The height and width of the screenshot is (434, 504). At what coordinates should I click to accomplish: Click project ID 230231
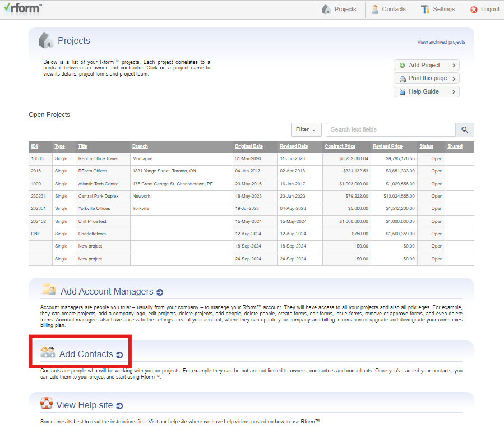tap(38, 196)
